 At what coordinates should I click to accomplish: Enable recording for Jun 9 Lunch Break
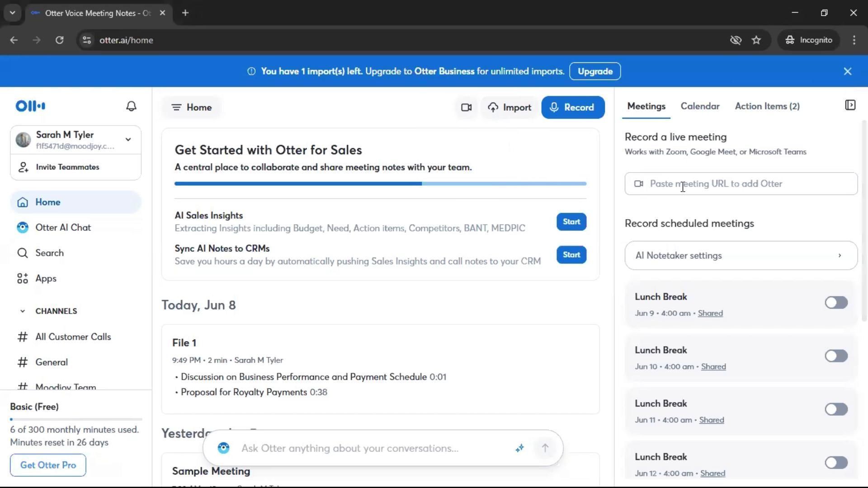click(x=835, y=303)
